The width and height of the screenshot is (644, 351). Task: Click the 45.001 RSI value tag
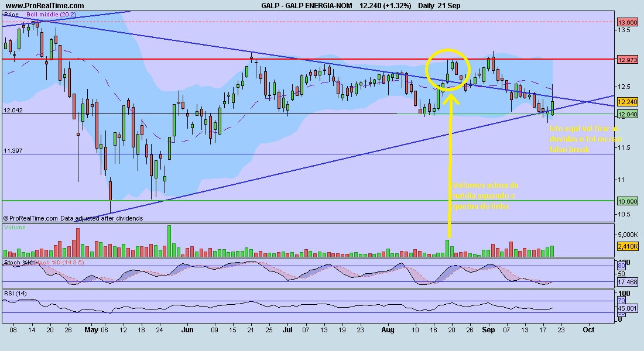(x=628, y=308)
